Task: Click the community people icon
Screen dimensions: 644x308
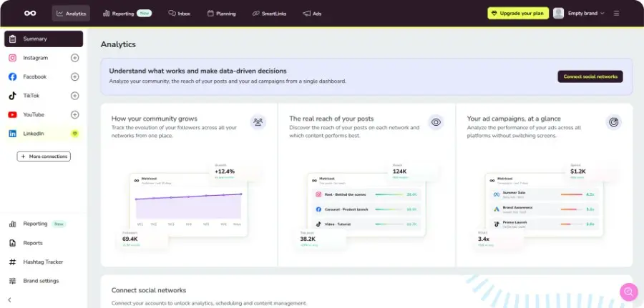Action: click(x=258, y=121)
